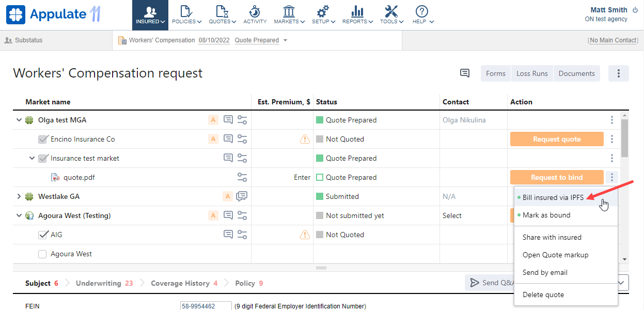The image size is (644, 310).
Task: Click the Forms button
Action: point(496,73)
